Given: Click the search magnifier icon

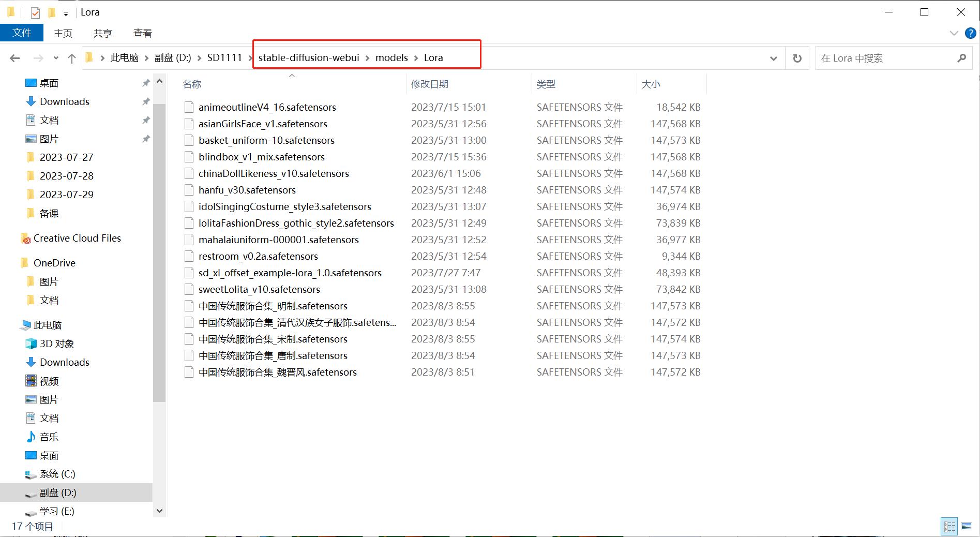Looking at the screenshot, I should [x=961, y=58].
